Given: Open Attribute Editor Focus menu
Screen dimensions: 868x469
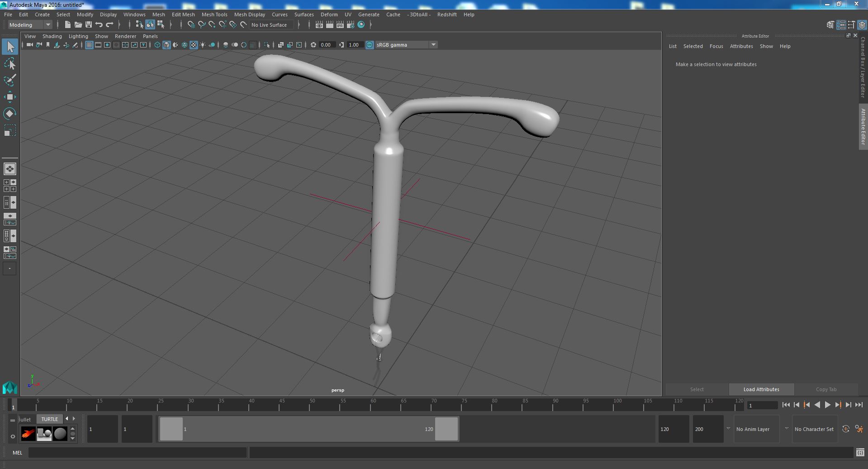Looking at the screenshot, I should click(716, 46).
